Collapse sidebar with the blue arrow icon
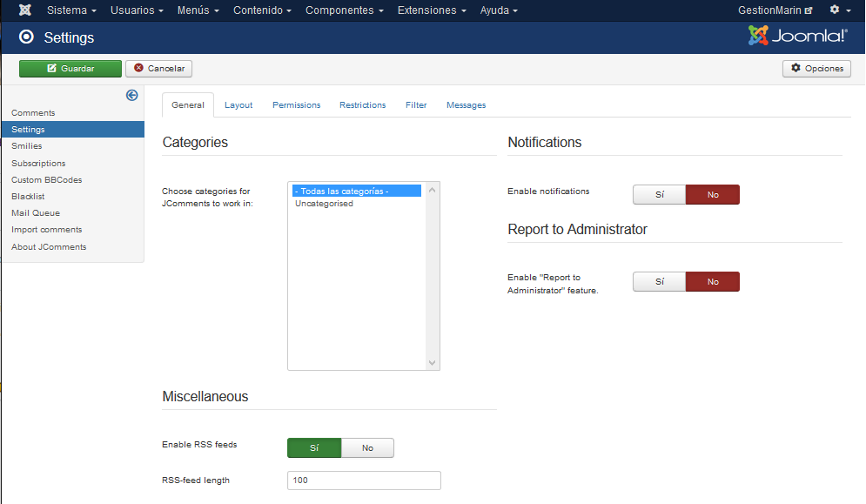 (x=132, y=96)
